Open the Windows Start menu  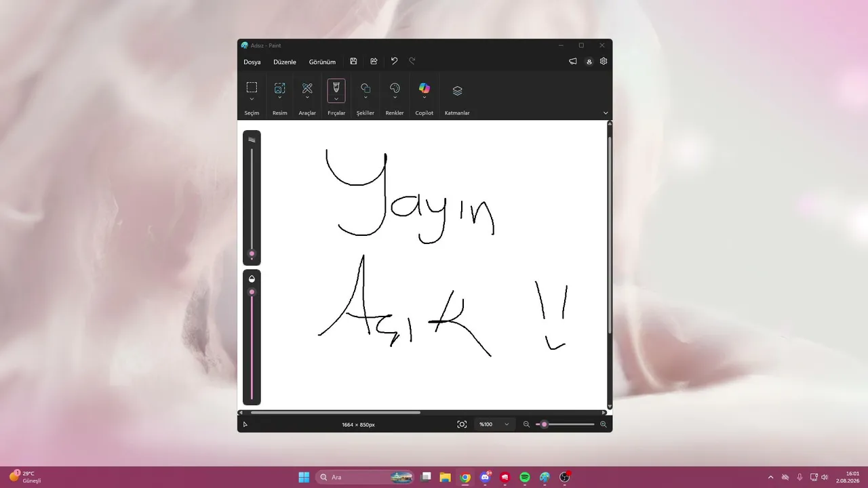click(x=304, y=477)
